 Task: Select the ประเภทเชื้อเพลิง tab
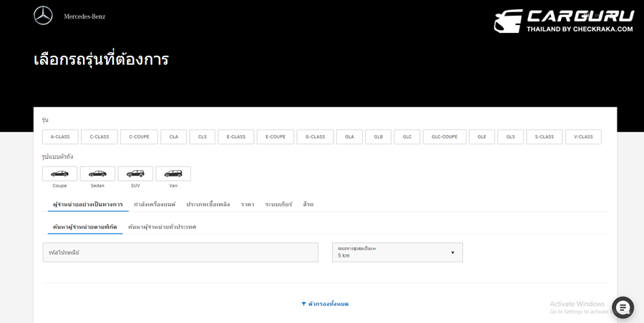(x=208, y=204)
